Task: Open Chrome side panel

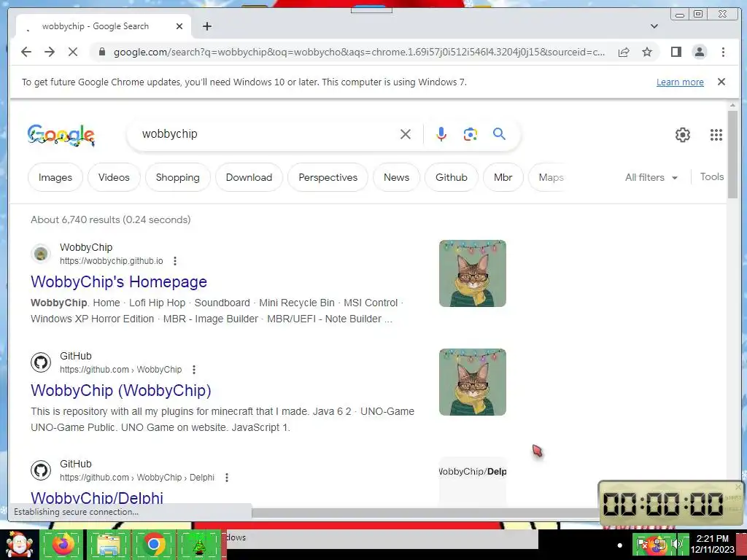Action: point(676,52)
